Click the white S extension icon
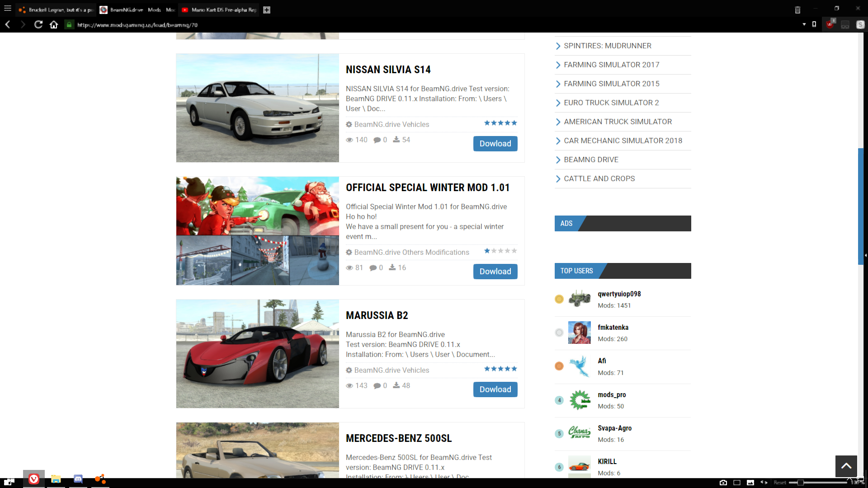The height and width of the screenshot is (488, 868). click(860, 25)
